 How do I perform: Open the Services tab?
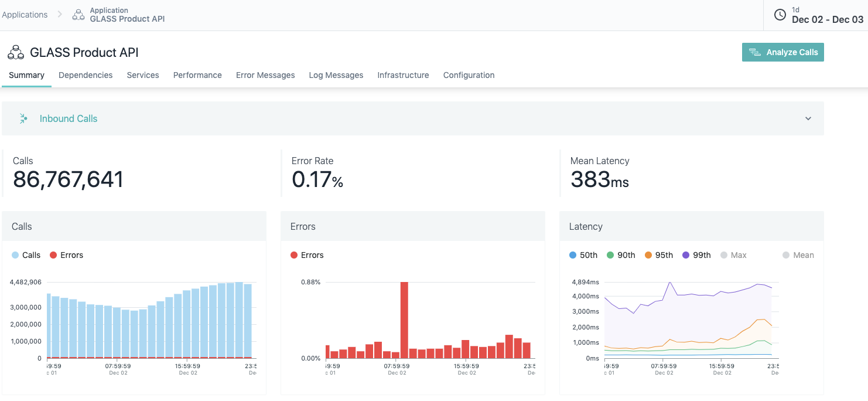point(143,75)
